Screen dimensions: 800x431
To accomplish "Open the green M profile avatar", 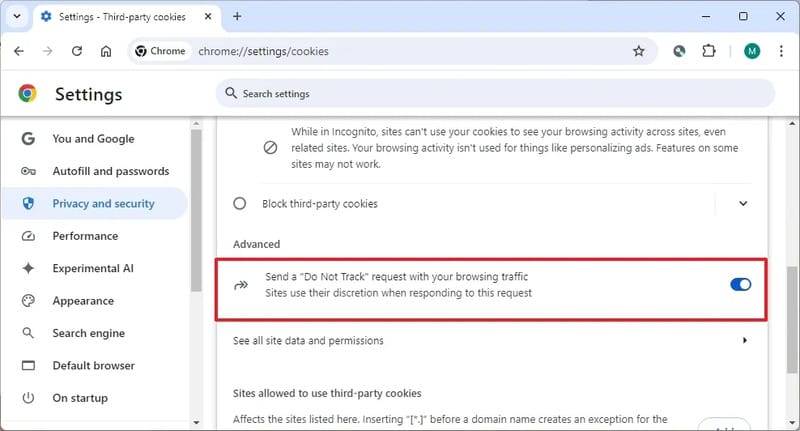I will 752,51.
